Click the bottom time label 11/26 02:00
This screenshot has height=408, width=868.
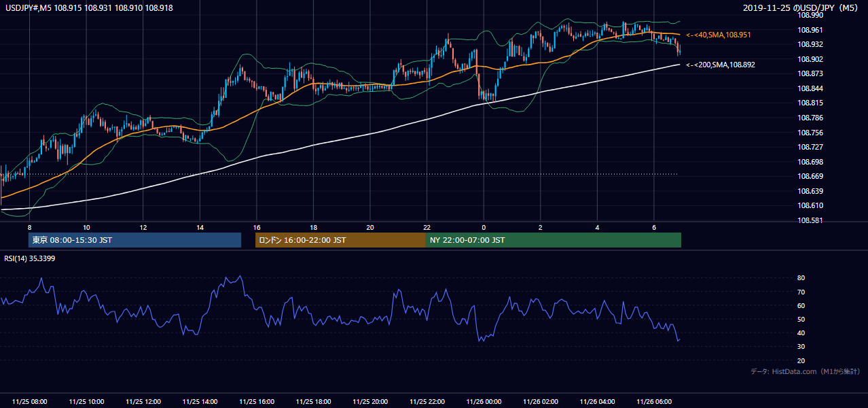pyautogui.click(x=540, y=402)
